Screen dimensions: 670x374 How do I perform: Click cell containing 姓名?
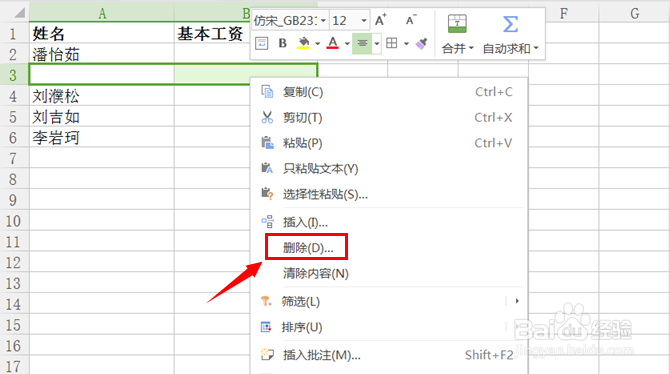[x=102, y=33]
